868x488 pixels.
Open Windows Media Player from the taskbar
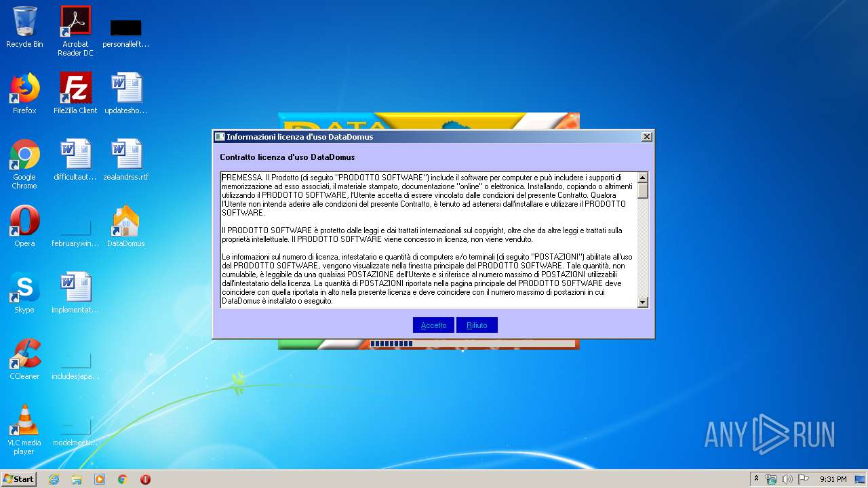point(100,479)
